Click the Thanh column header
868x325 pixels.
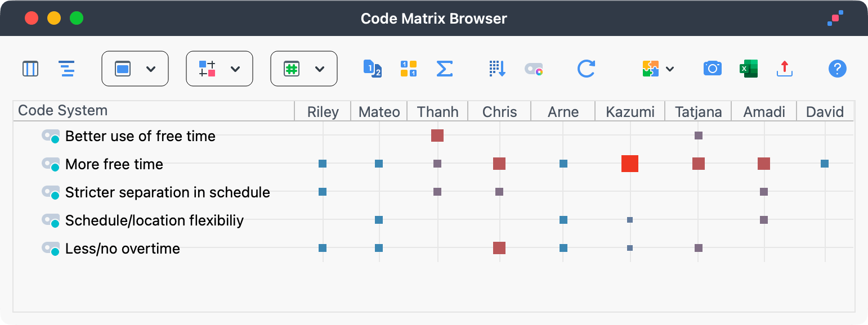click(x=437, y=111)
